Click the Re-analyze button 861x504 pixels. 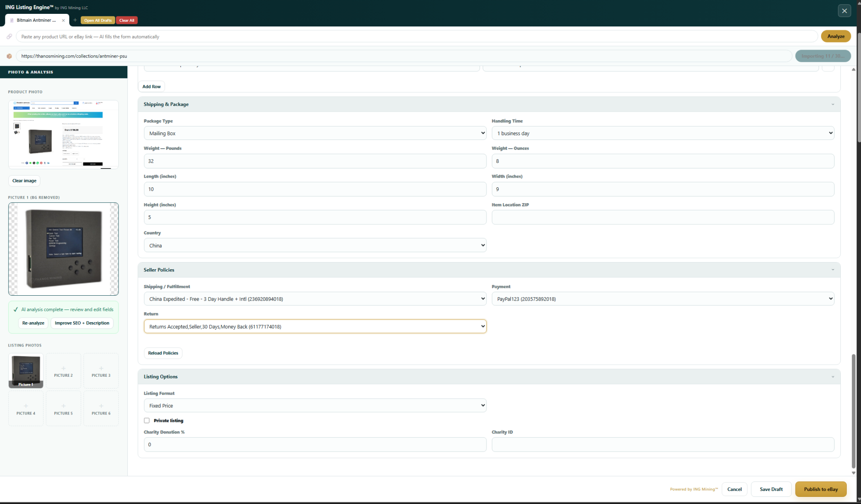coord(33,323)
